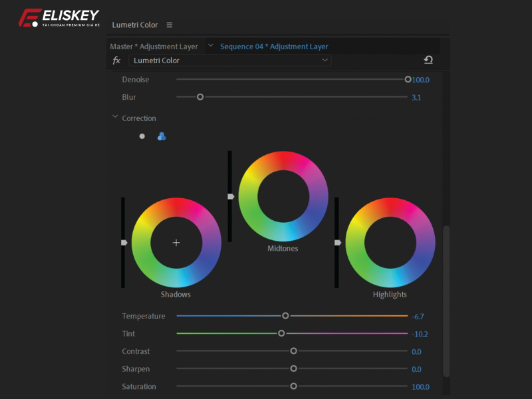The width and height of the screenshot is (532, 399).
Task: Click the Highlights luminance slider handle
Action: click(x=338, y=243)
